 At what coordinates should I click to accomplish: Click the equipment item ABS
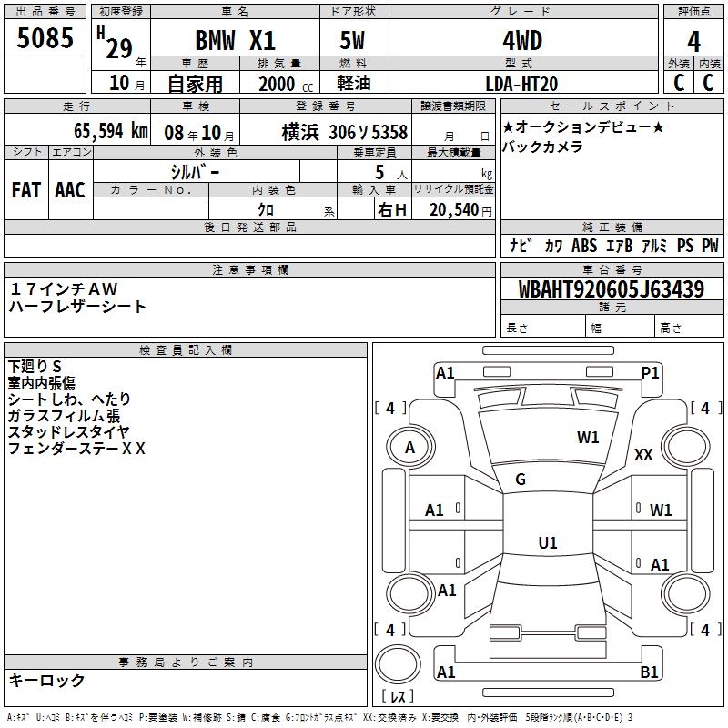[584, 245]
